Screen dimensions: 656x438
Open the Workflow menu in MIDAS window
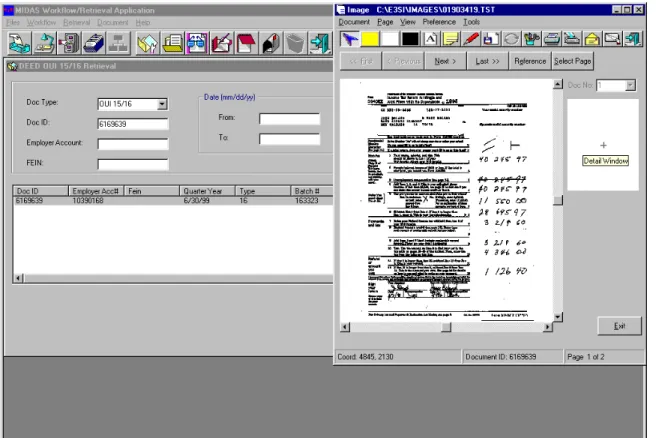tap(41, 22)
